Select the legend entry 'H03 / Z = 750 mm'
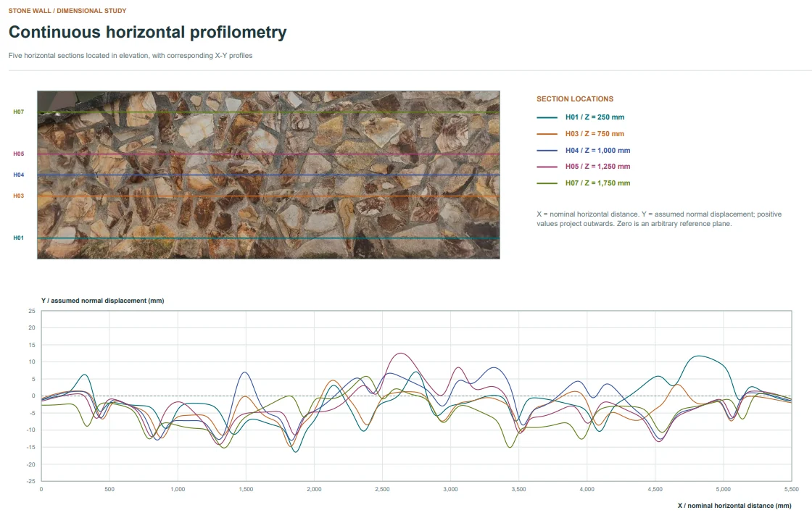 (x=594, y=134)
